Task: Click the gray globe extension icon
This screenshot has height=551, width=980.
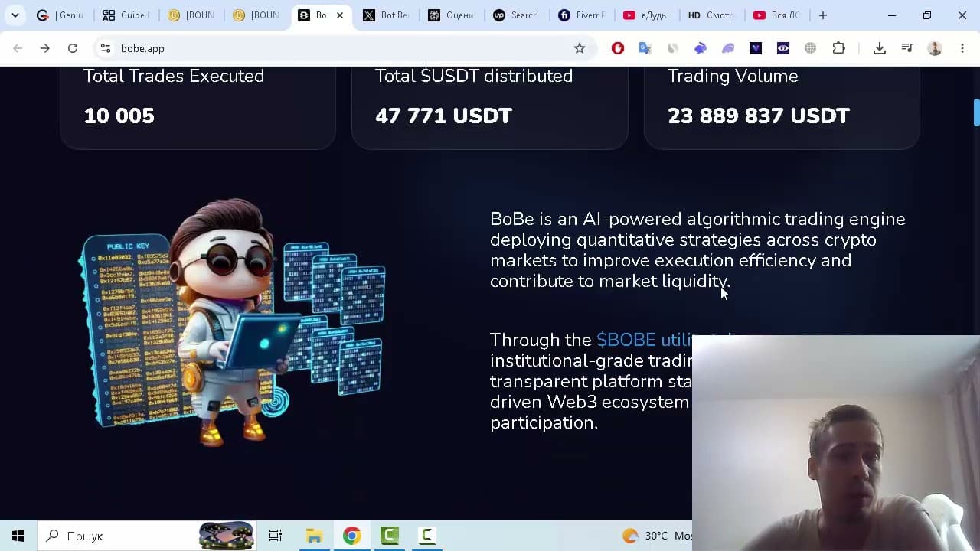Action: tap(811, 48)
